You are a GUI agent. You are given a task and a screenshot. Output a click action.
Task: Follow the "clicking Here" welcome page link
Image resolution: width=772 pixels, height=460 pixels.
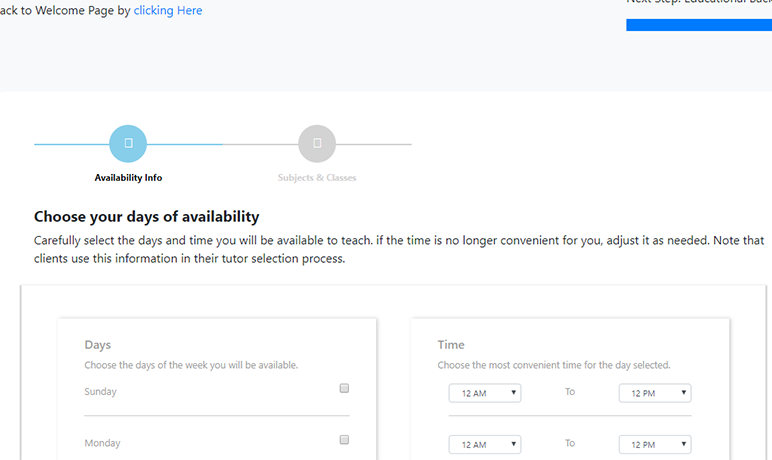pyautogui.click(x=168, y=11)
